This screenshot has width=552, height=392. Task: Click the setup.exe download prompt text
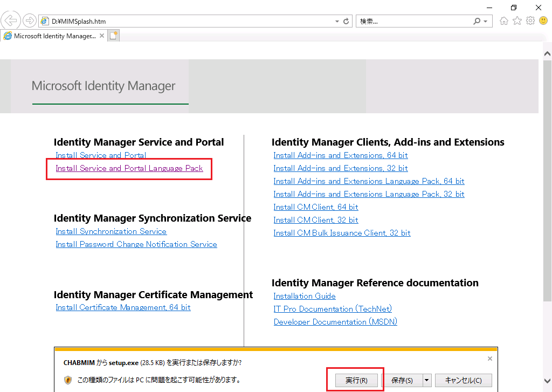153,362
